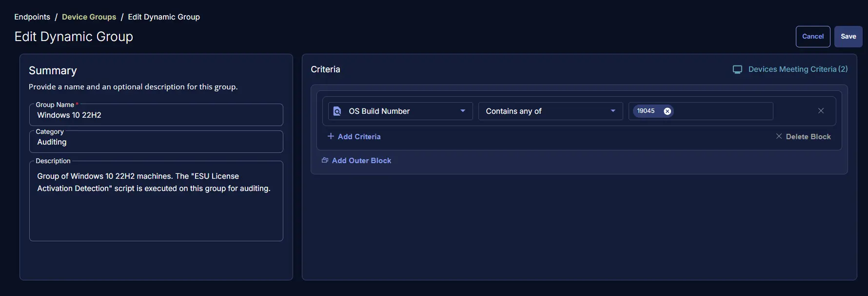
Task: Delete the OS Build Number criteria row
Action: (821, 111)
